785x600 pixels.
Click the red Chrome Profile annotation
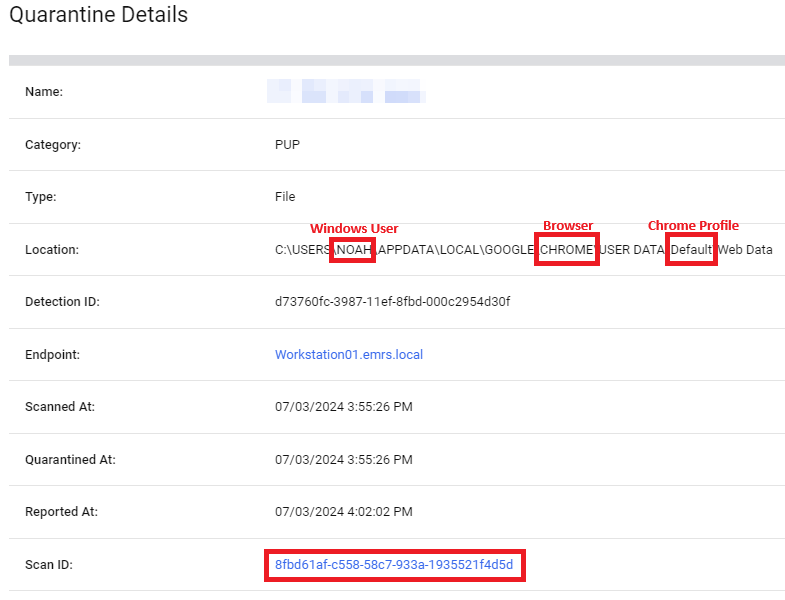point(693,226)
